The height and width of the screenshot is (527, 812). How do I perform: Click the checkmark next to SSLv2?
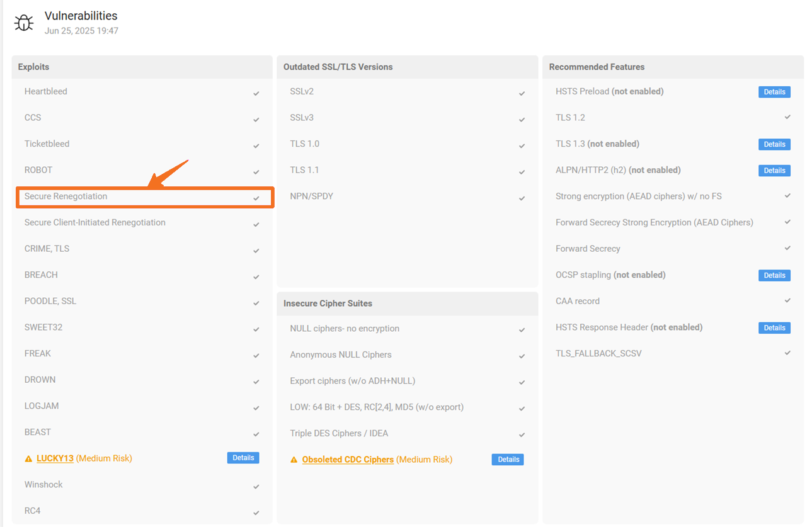[x=522, y=93]
